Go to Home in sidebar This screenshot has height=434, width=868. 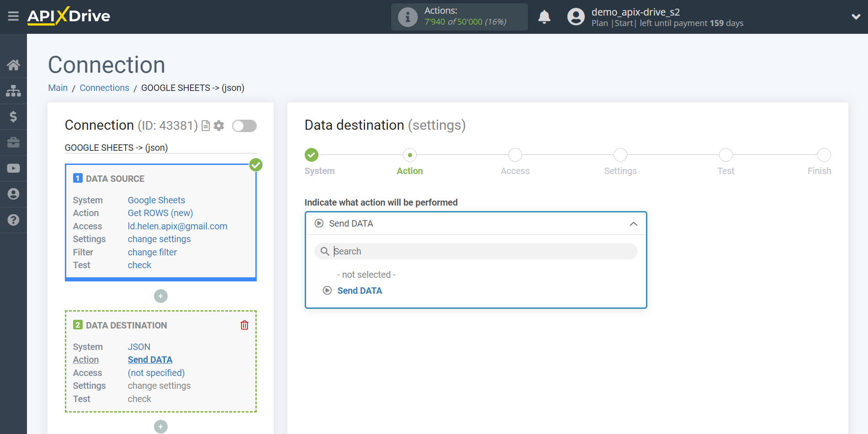13,65
